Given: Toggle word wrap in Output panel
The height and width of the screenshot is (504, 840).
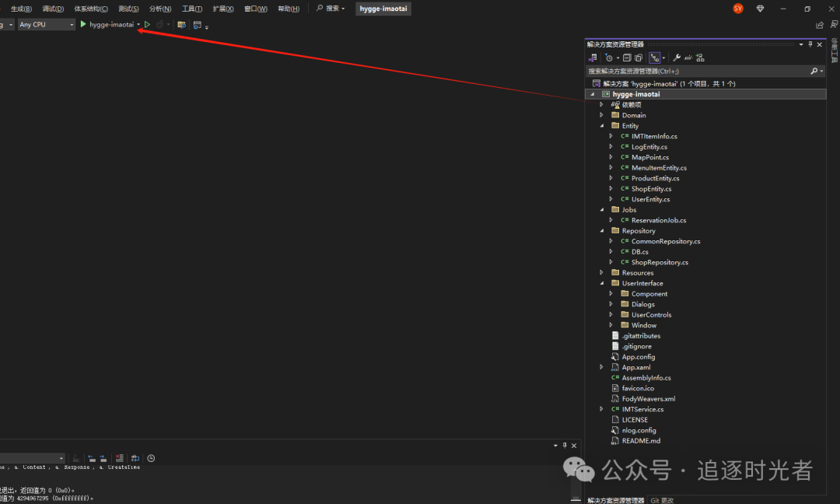Looking at the screenshot, I should pyautogui.click(x=135, y=459).
